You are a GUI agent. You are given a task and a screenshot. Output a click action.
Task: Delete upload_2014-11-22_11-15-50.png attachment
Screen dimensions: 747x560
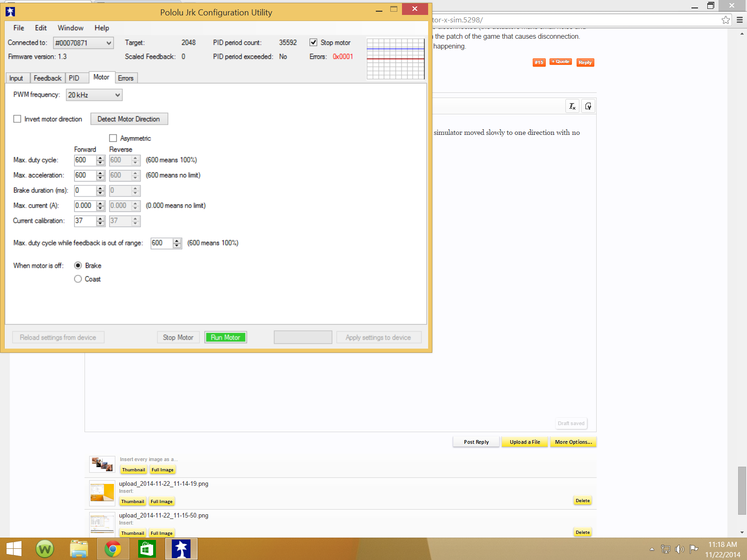[583, 532]
